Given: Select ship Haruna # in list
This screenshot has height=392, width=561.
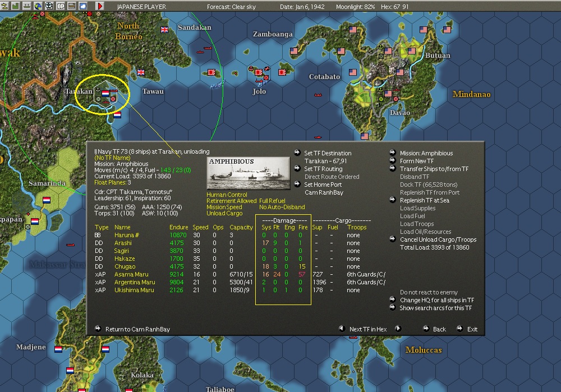Looking at the screenshot, I should (x=127, y=235).
